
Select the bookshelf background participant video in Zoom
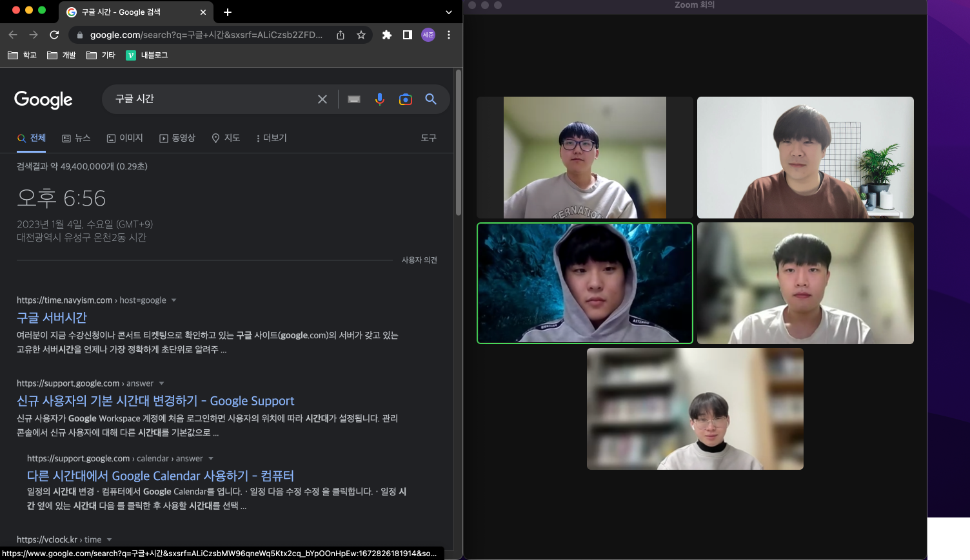tap(695, 409)
